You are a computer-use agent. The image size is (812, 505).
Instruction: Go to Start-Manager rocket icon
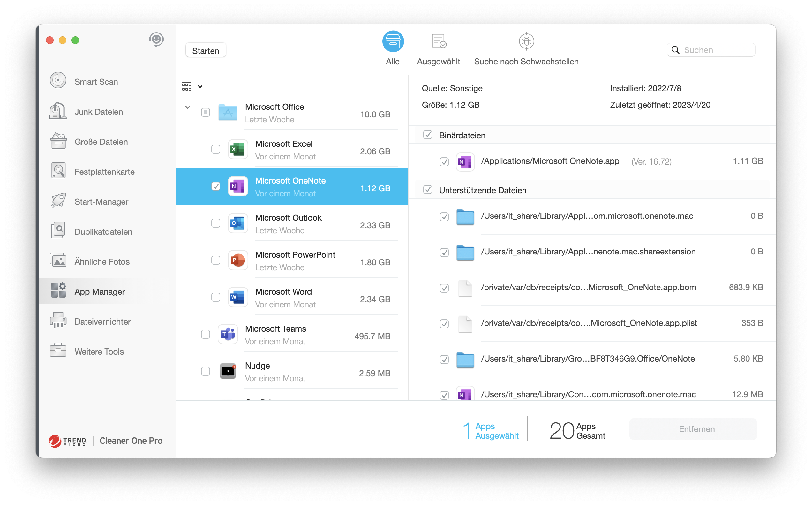point(58,201)
